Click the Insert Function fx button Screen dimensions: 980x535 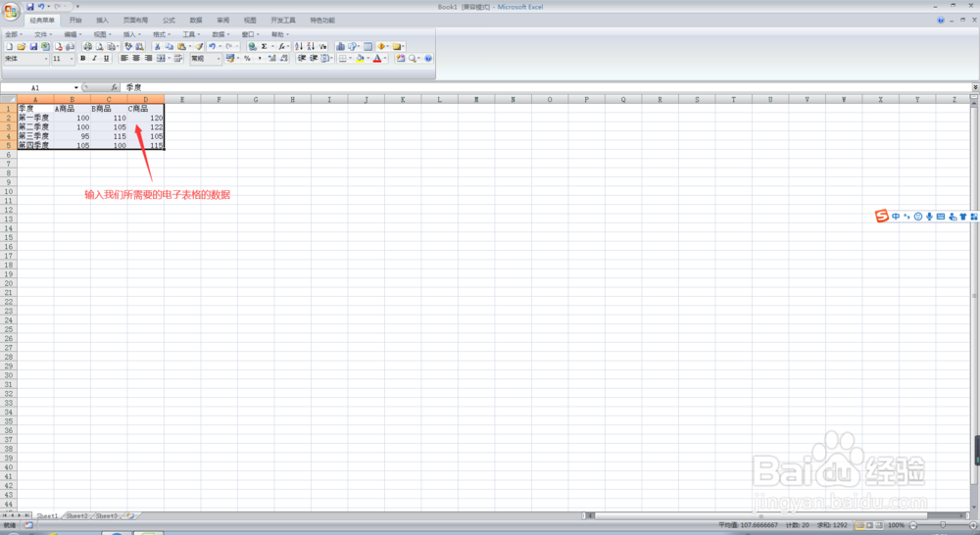(x=114, y=87)
